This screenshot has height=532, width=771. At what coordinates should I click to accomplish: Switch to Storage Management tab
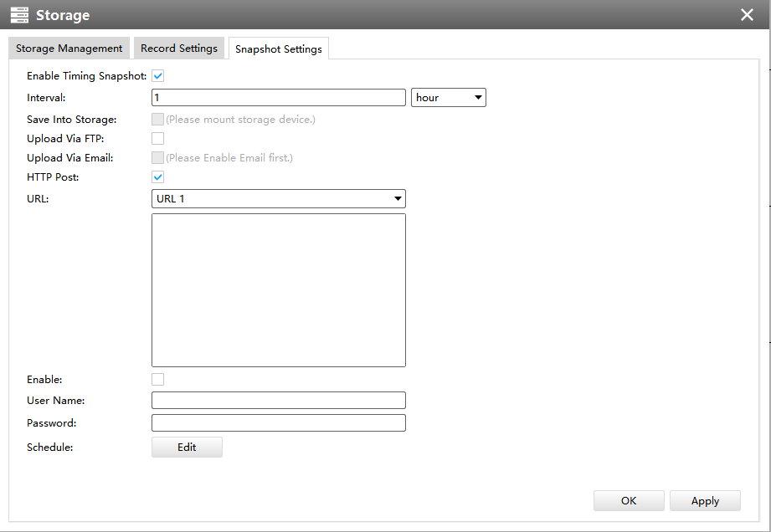pos(69,49)
